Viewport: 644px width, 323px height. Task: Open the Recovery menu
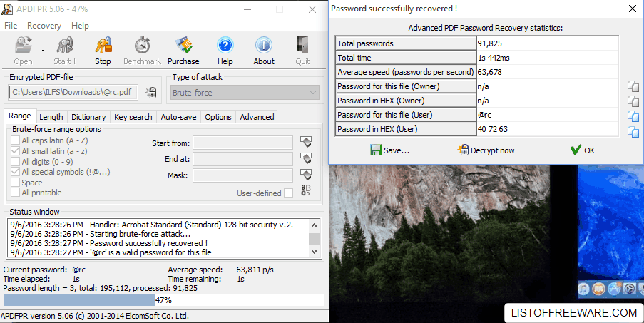click(x=44, y=26)
